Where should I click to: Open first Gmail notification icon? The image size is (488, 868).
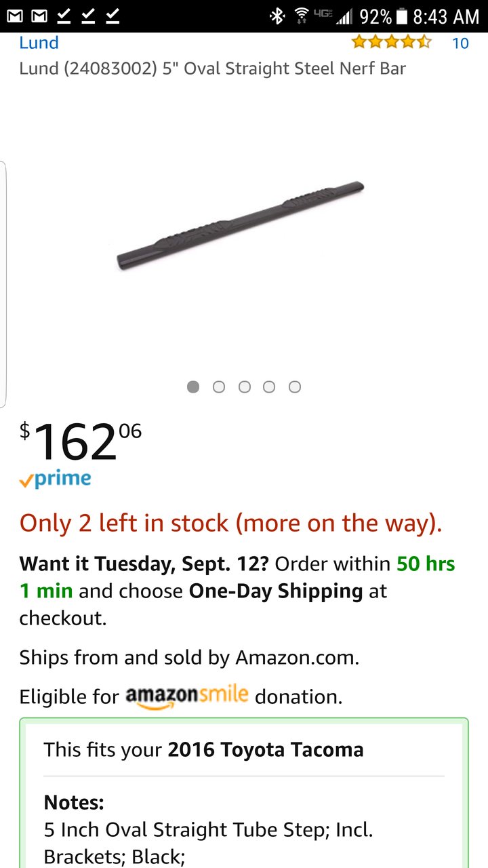[15, 16]
